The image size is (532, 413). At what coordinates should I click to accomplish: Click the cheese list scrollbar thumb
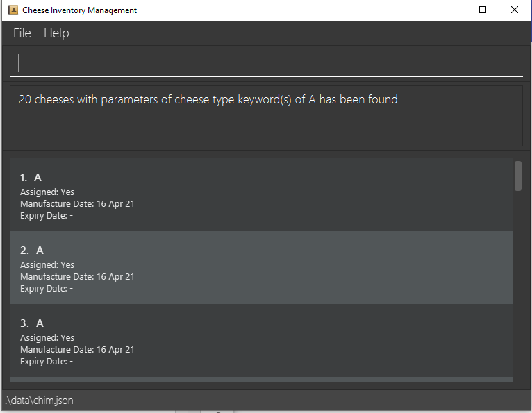click(517, 176)
